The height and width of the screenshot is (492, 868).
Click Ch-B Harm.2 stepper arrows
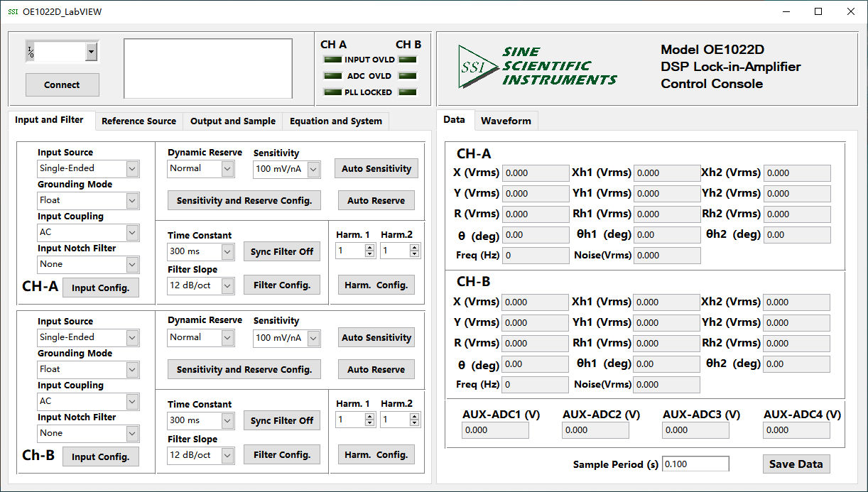(x=415, y=420)
